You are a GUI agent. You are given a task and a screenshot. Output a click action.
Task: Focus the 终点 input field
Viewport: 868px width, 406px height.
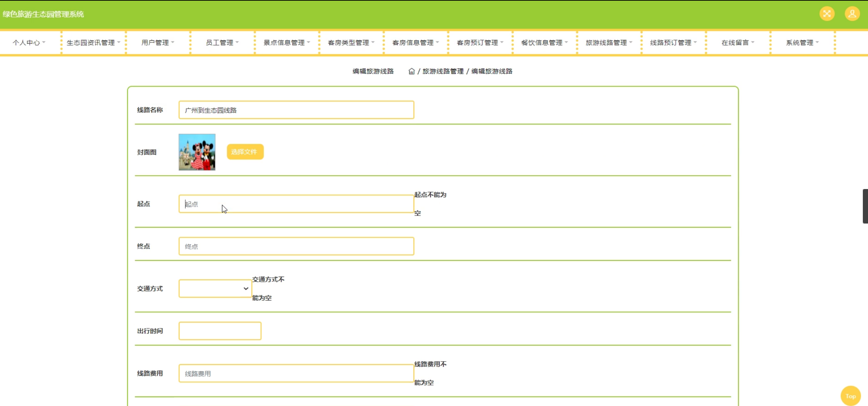coord(296,246)
